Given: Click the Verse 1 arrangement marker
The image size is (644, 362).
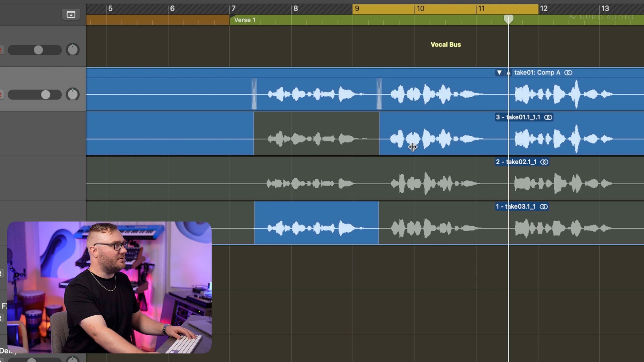Looking at the screenshot, I should tap(245, 20).
